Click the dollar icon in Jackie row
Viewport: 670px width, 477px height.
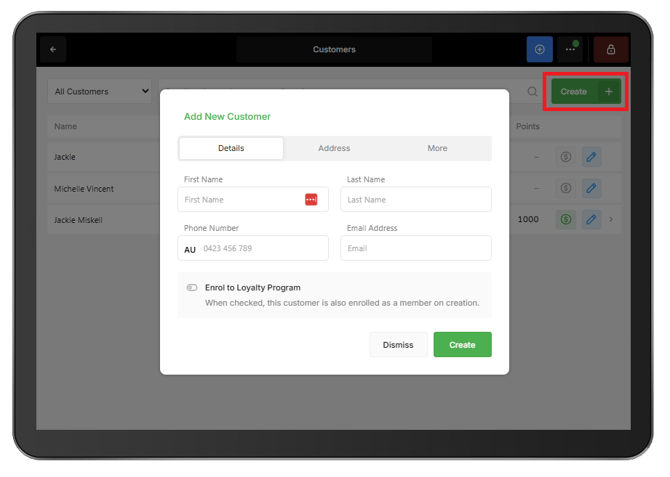click(566, 157)
